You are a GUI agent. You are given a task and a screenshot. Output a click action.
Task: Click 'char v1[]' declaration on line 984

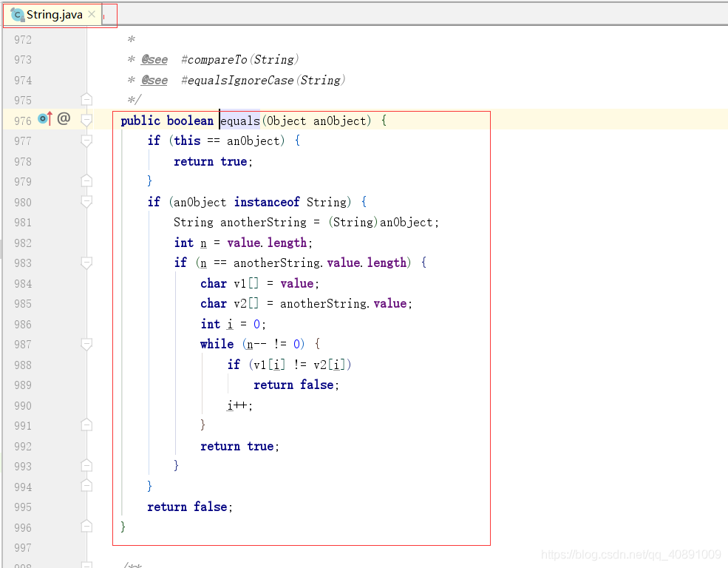click(229, 283)
